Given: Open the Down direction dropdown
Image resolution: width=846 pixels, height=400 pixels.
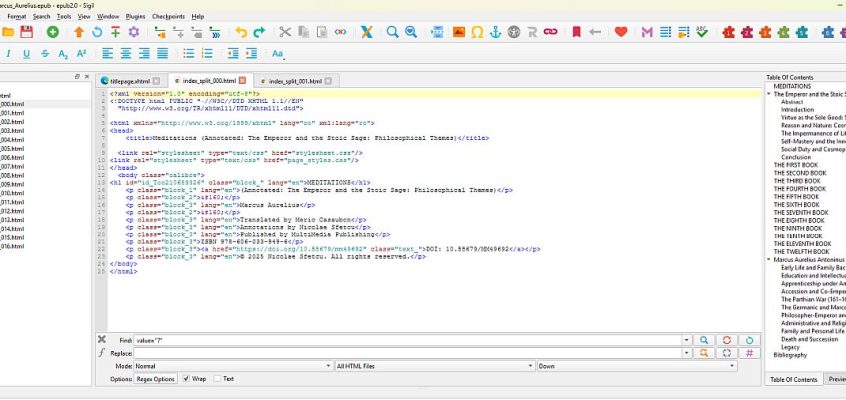Looking at the screenshot, I should click(x=637, y=366).
